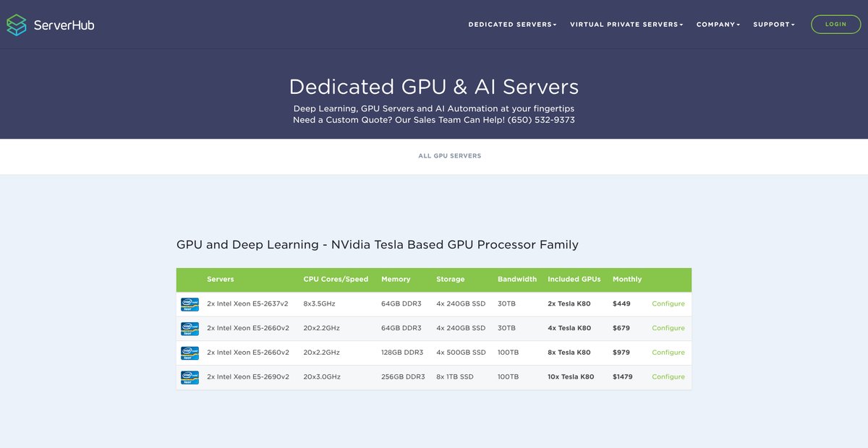The width and height of the screenshot is (868, 448).
Task: Click the ServerHub logo icon
Action: tap(17, 25)
